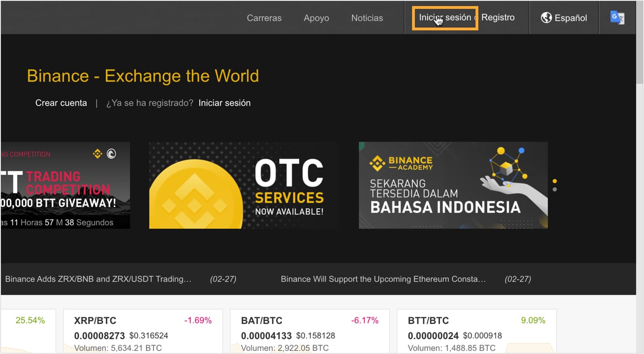Click the Crear cuenta link
Screen dimensions: 644x354
[61, 103]
